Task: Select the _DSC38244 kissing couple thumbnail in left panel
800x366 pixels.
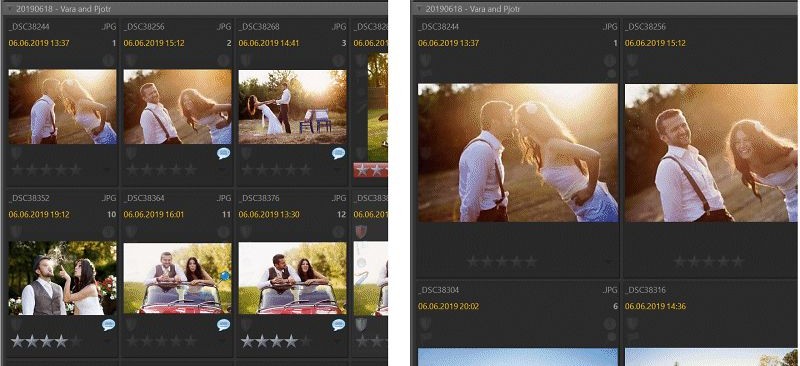Action: [62, 107]
